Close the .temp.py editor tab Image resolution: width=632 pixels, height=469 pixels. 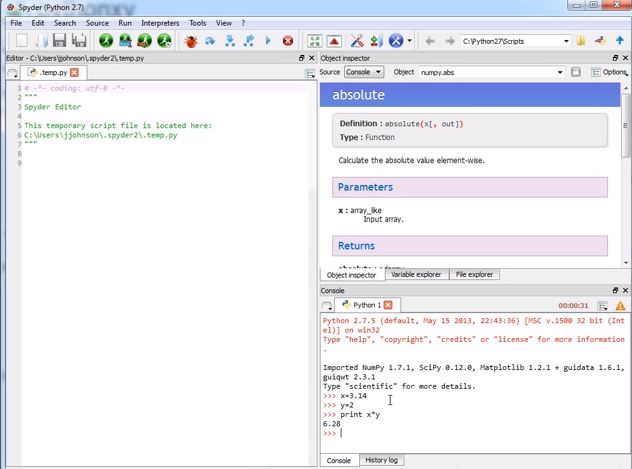[x=74, y=73]
